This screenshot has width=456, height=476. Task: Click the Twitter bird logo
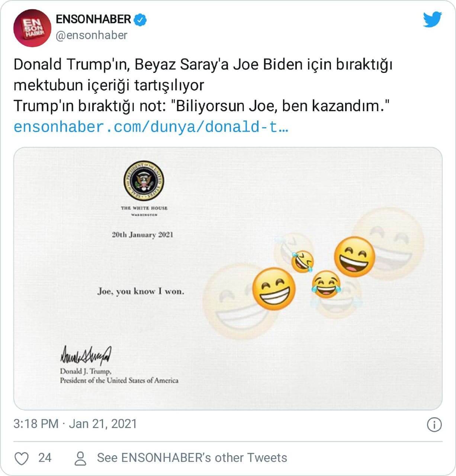pyautogui.click(x=433, y=20)
